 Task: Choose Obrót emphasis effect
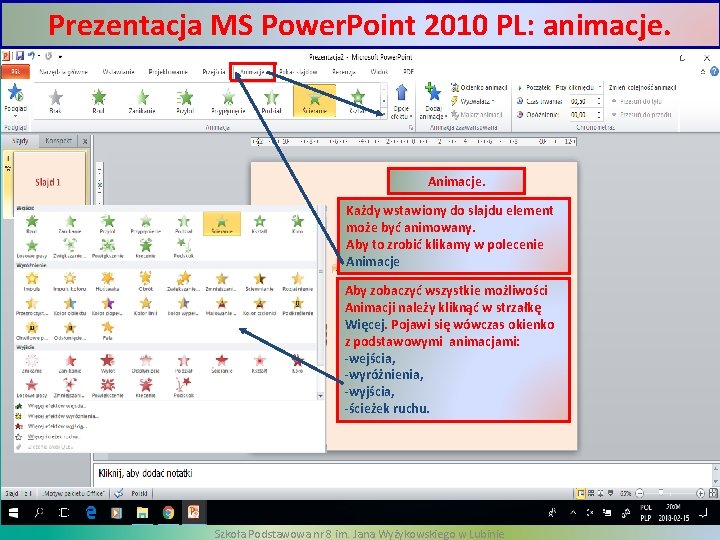pos(146,282)
